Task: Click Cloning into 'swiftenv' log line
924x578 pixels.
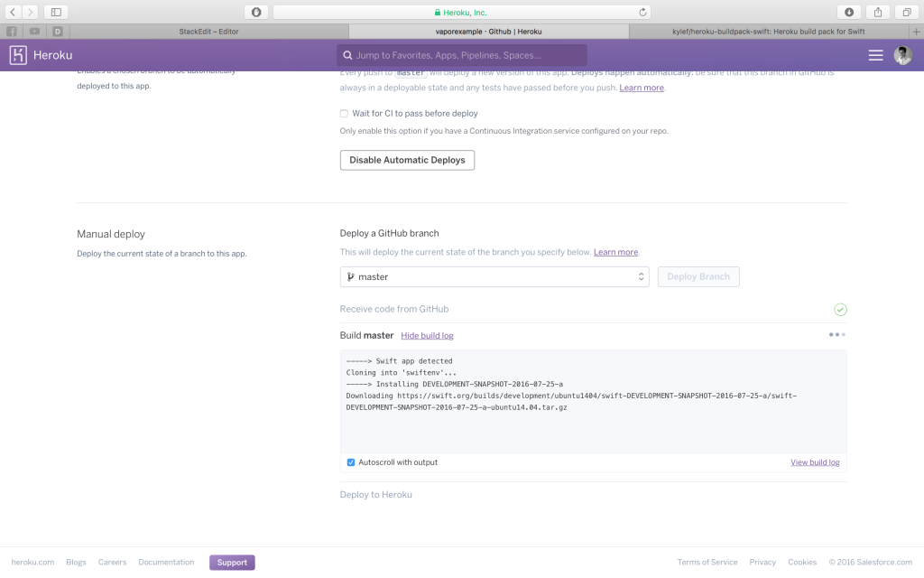Action: point(402,373)
